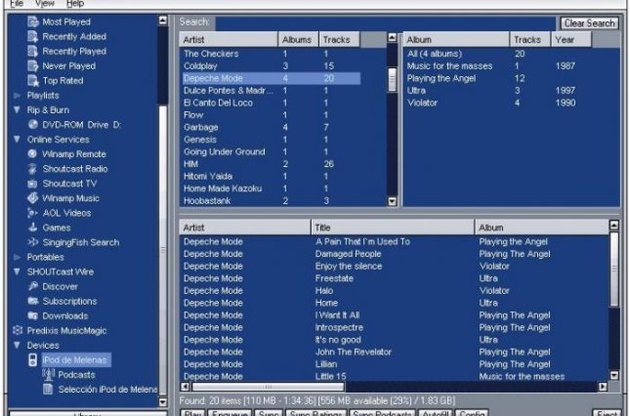The height and width of the screenshot is (416, 630).
Task: Open the Shoutcast TV icon
Action: pyautogui.click(x=33, y=184)
